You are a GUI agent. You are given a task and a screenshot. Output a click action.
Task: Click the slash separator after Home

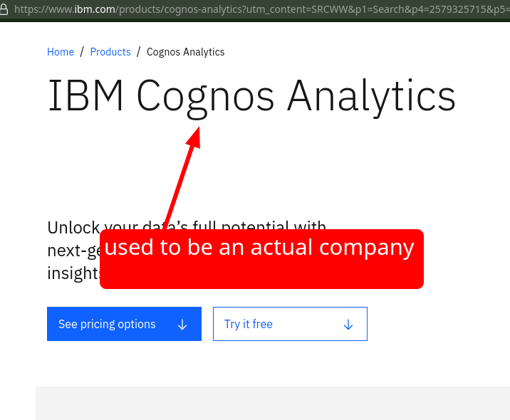(82, 52)
